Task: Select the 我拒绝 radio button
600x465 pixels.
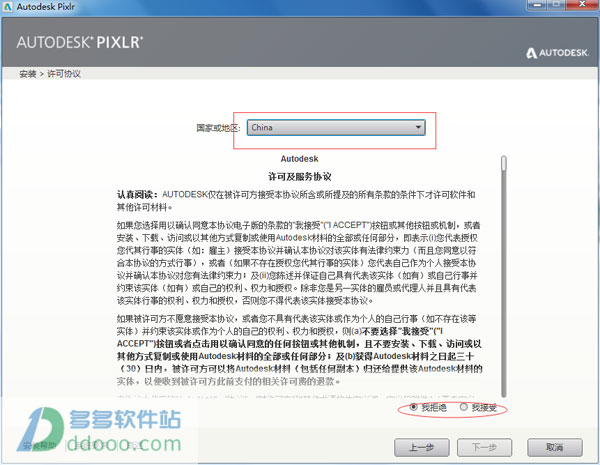Action: [413, 407]
